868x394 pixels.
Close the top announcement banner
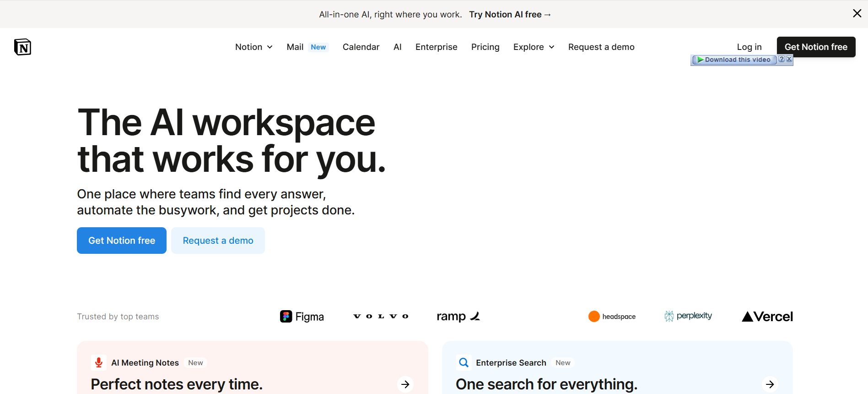pyautogui.click(x=857, y=13)
